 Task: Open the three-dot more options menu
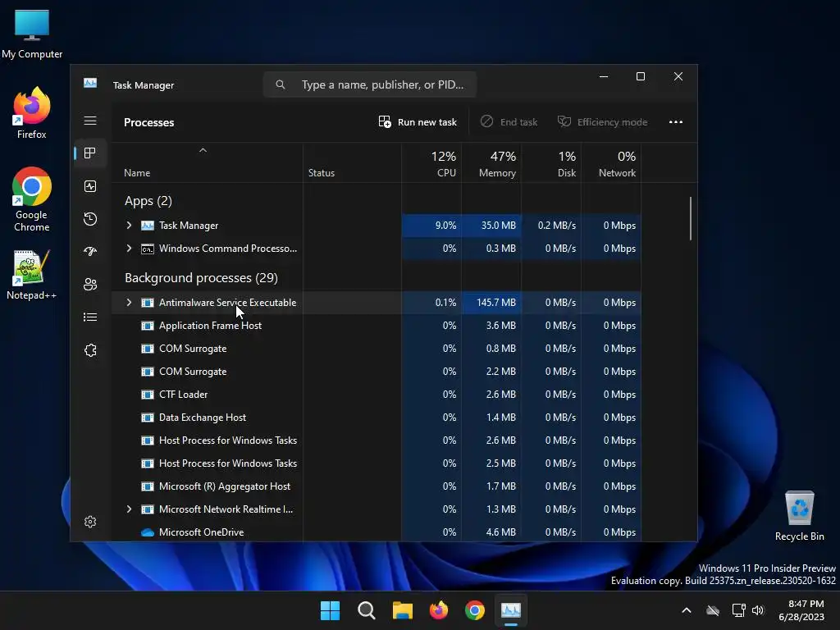click(x=676, y=122)
